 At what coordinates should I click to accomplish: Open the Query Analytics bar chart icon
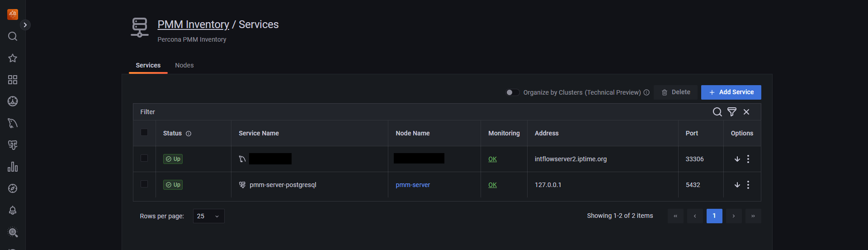[13, 167]
